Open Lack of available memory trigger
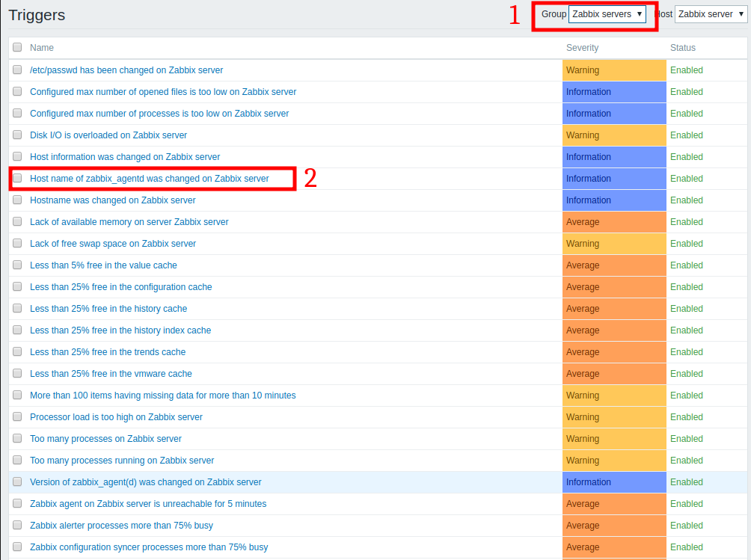Viewport: 751px width, 560px height. tap(129, 221)
